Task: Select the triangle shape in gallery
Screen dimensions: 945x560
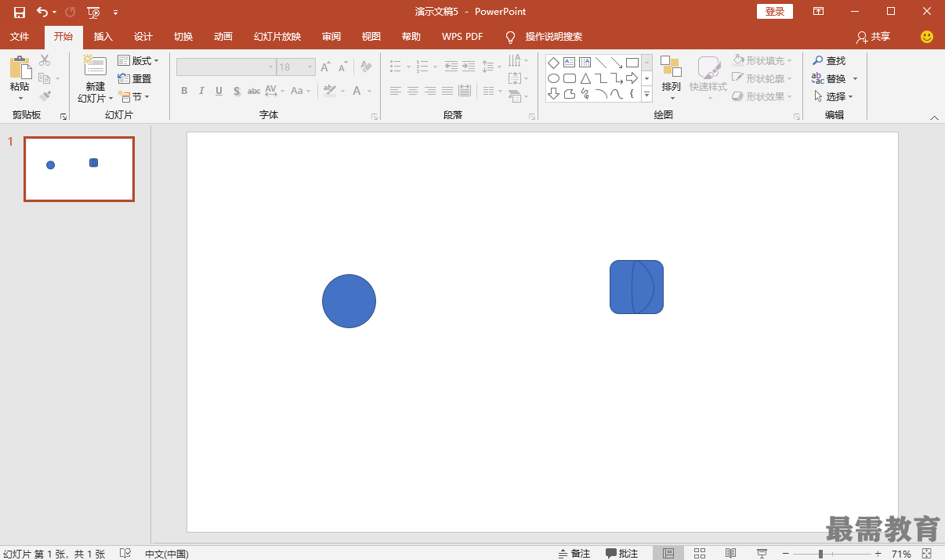Action: coord(585,78)
